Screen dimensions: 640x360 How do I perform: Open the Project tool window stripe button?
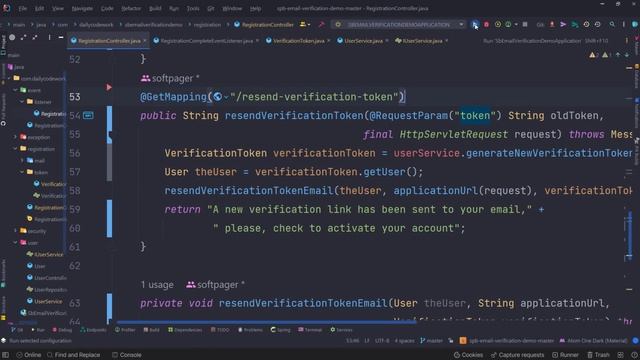coord(3,46)
